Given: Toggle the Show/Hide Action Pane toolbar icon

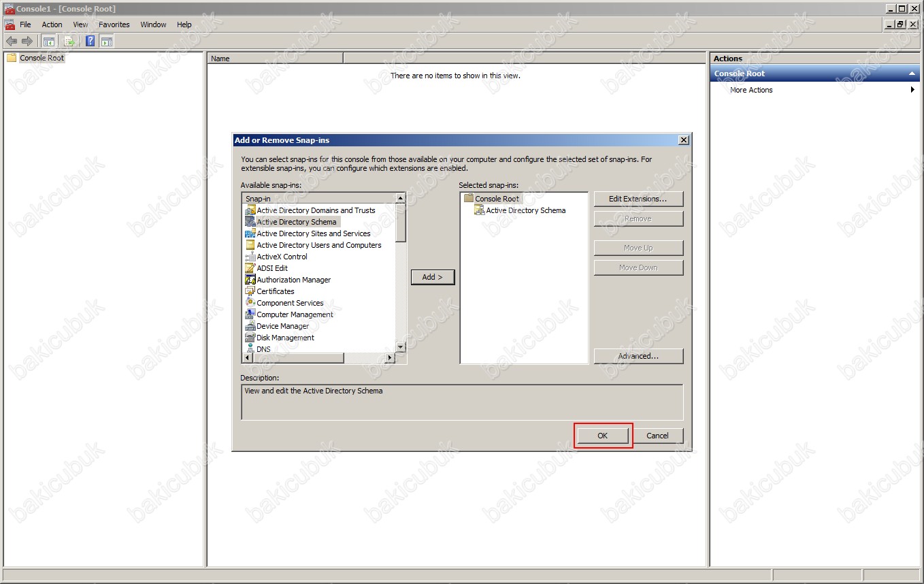Looking at the screenshot, I should 107,41.
